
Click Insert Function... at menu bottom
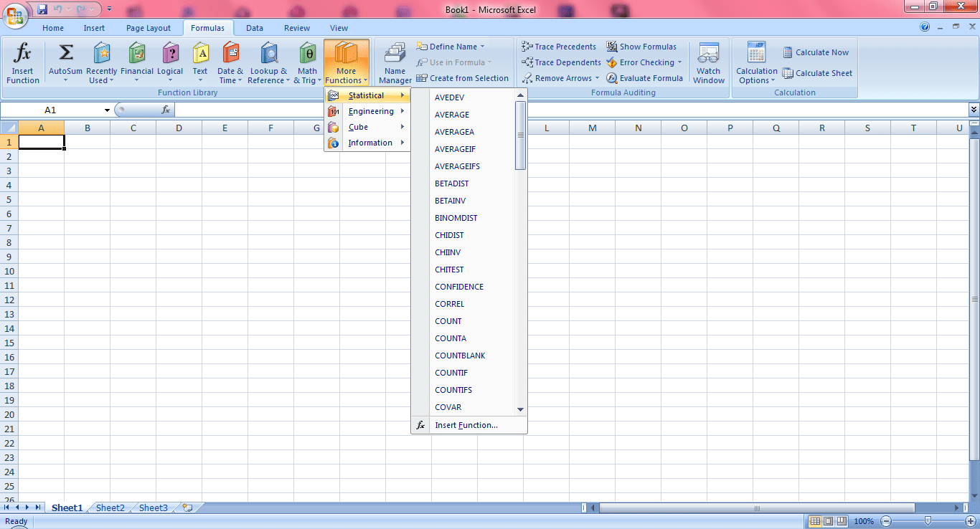(x=466, y=425)
